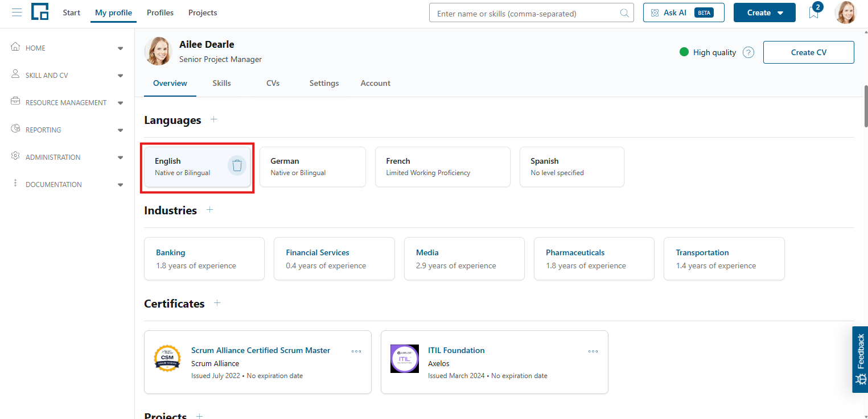Open options for Scrum Master certificate

tap(356, 351)
